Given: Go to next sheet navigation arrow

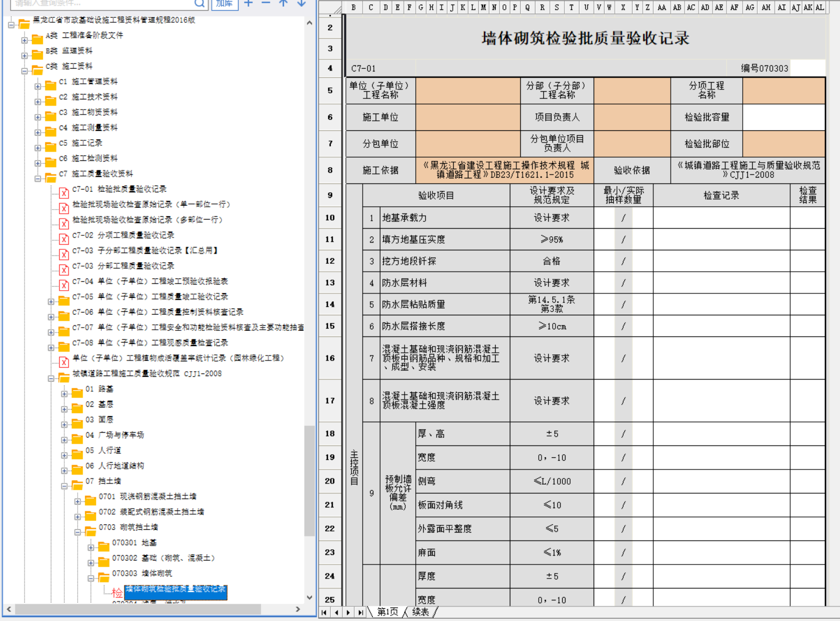Looking at the screenshot, I should click(348, 613).
